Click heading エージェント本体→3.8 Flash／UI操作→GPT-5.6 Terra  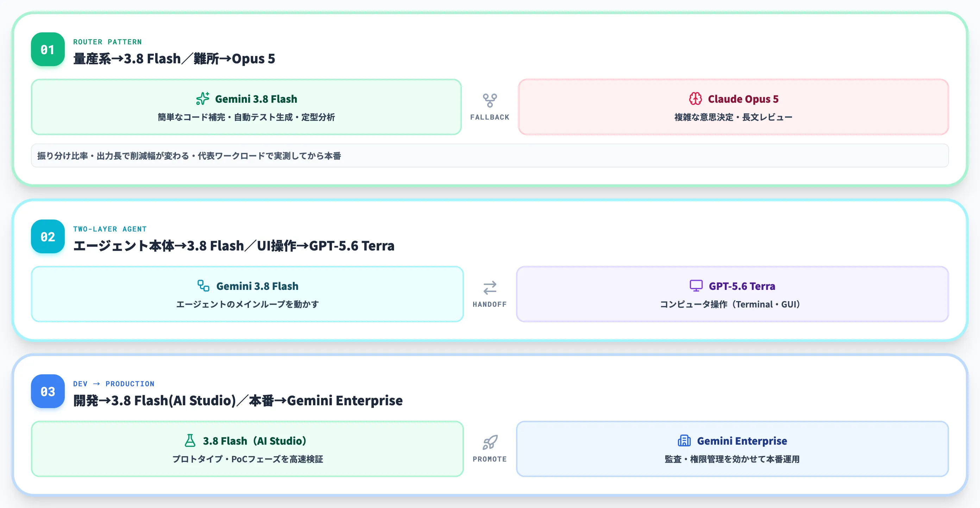click(234, 246)
